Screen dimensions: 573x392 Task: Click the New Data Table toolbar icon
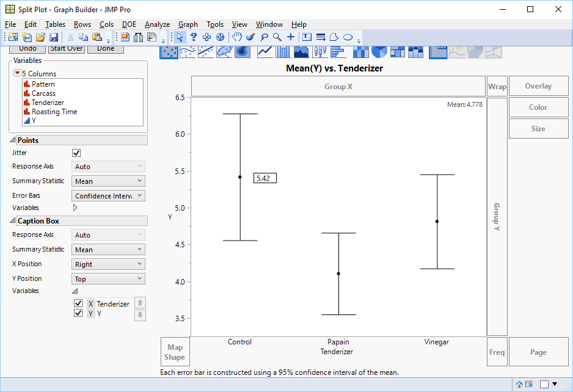[x=13, y=37]
